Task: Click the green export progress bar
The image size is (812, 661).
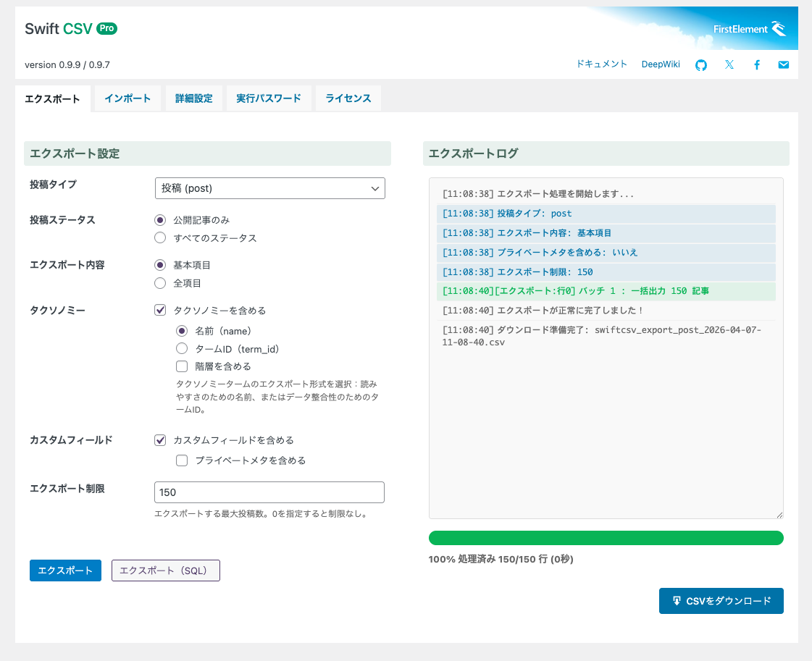Action: pyautogui.click(x=606, y=538)
